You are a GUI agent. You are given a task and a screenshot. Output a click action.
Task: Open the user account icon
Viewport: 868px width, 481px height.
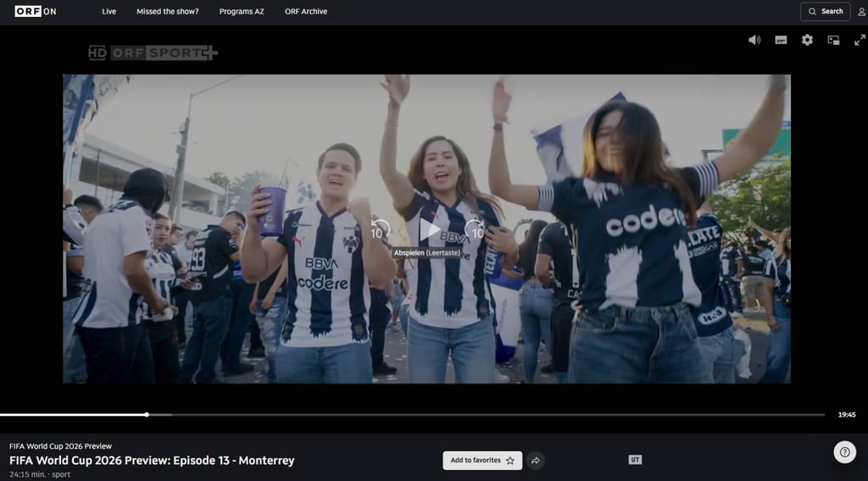(x=861, y=12)
